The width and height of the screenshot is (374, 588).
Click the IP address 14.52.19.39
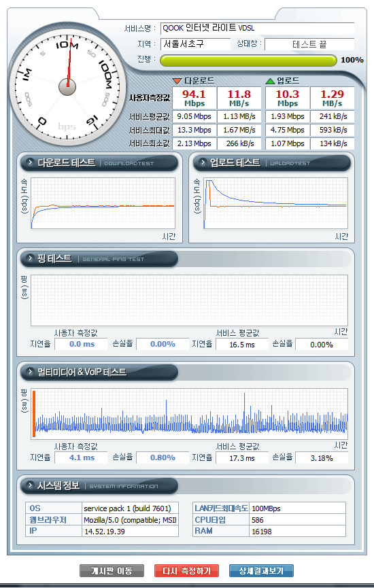pyautogui.click(x=130, y=531)
